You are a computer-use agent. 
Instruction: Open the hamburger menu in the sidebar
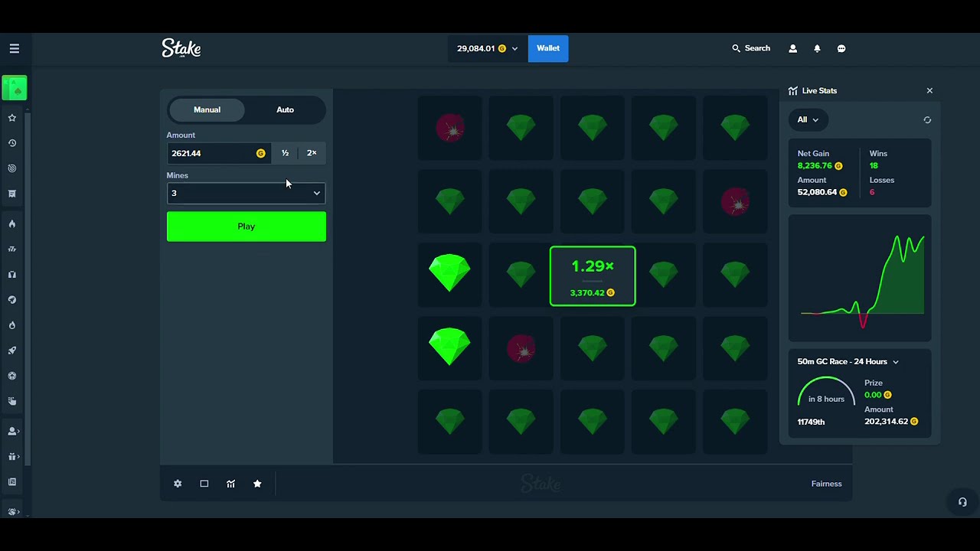point(14,48)
